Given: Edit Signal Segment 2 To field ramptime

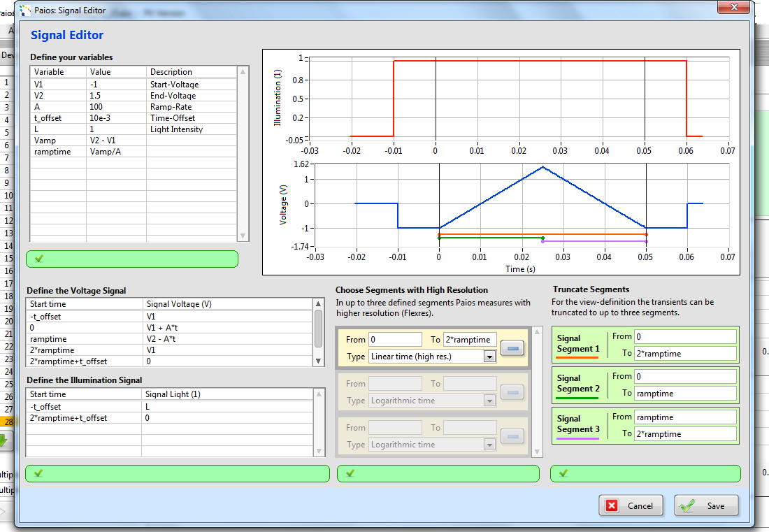Looking at the screenshot, I should tap(685, 394).
